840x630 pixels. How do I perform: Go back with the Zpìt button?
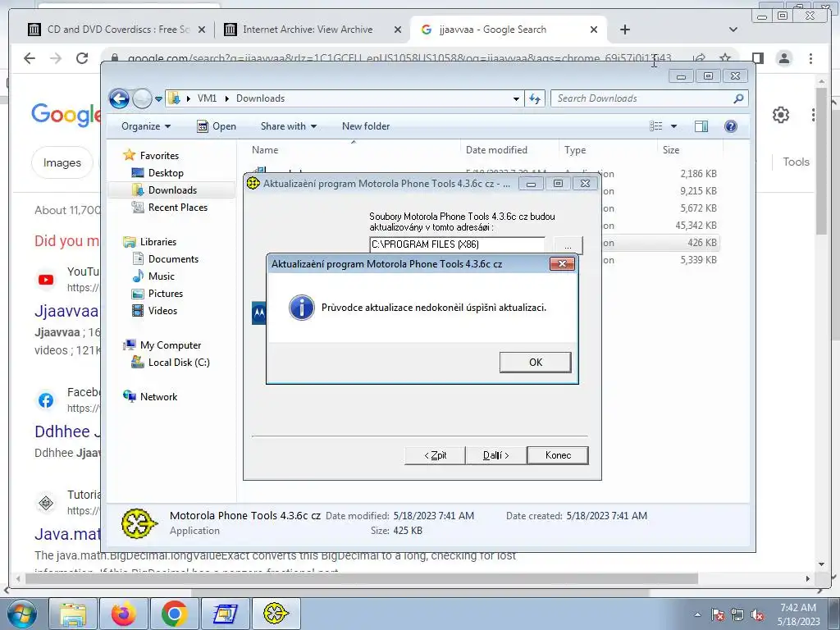[435, 455]
